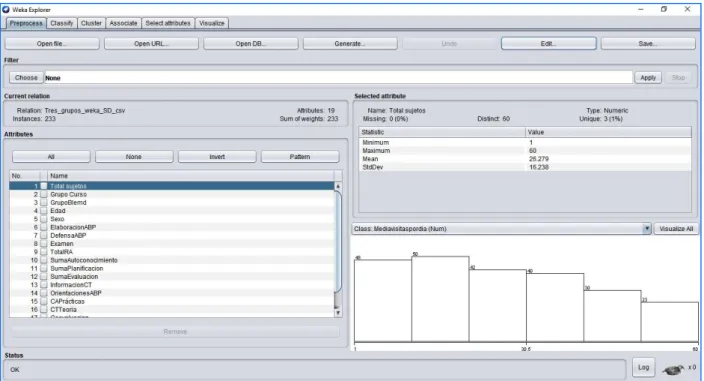Viewport: 704px width, 381px height.
Task: Select the Maximum statistic row
Action: click(525, 151)
